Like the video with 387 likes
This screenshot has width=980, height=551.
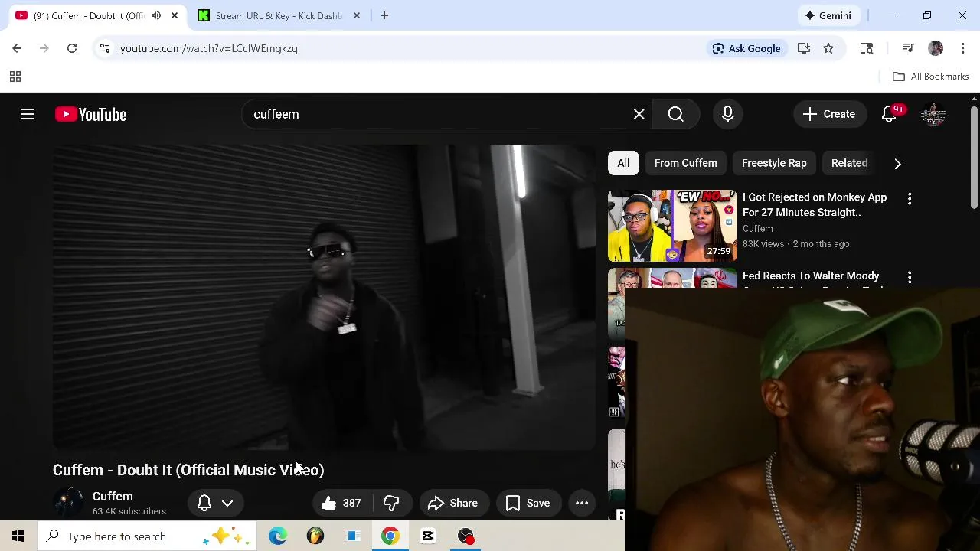click(341, 503)
